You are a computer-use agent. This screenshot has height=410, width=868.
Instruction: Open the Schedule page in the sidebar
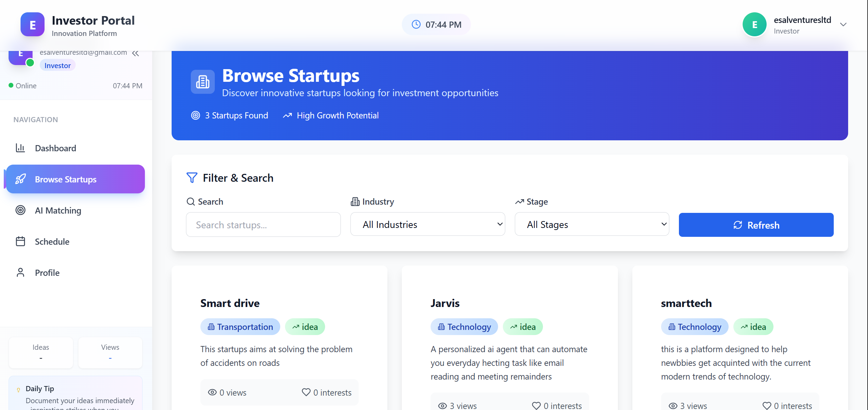click(x=52, y=242)
